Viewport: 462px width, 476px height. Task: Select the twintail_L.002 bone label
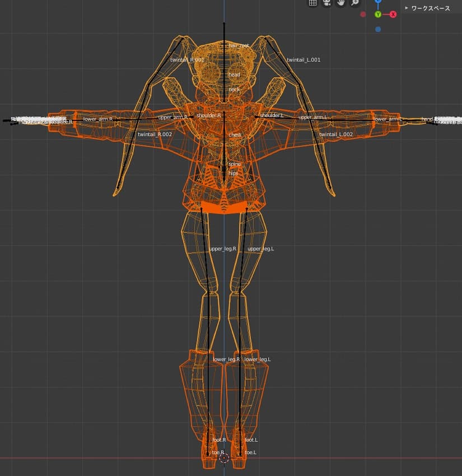336,134
